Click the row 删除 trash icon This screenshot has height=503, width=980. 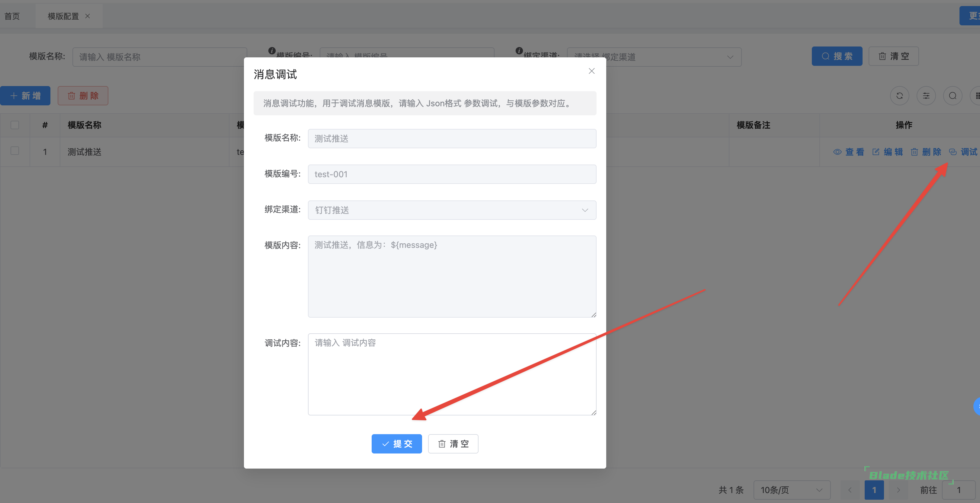(x=914, y=152)
